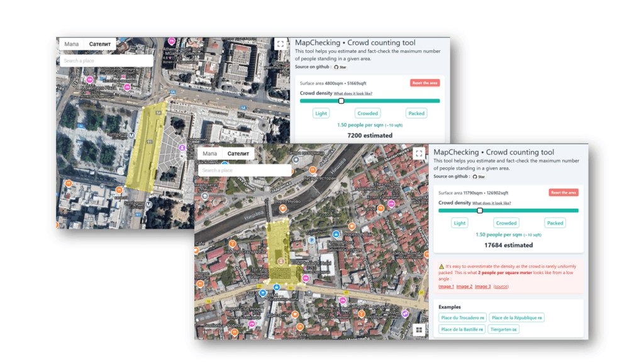Image resolution: width=644 pixels, height=362 pixels.
Task: Set density to Crowded in the Niš panel
Action: (x=506, y=223)
